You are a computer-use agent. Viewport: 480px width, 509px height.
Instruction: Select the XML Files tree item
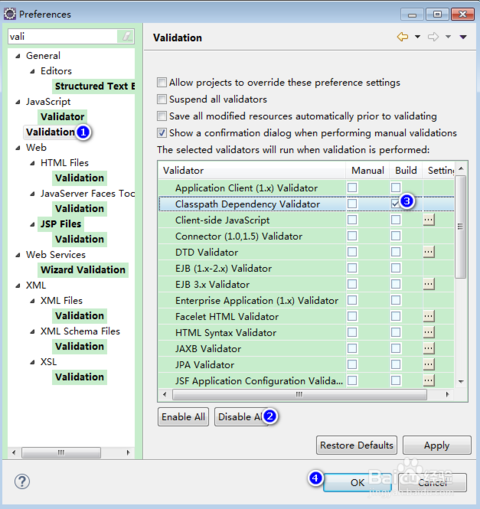(x=61, y=301)
